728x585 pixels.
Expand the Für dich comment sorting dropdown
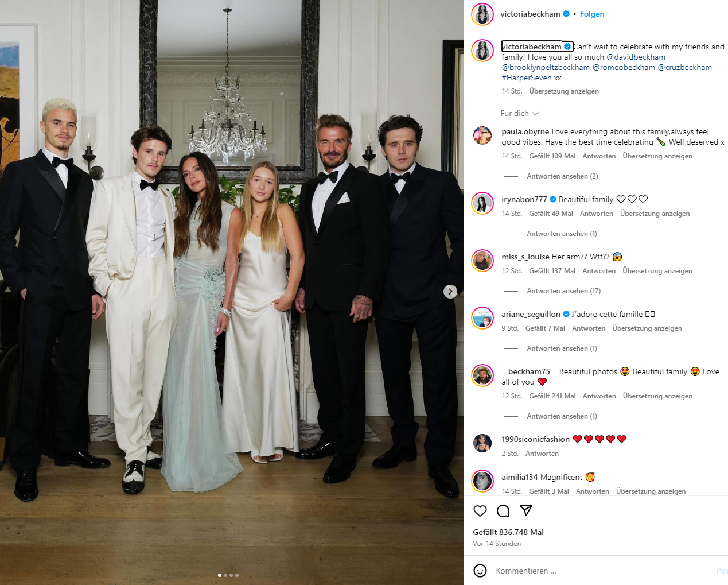pos(519,114)
